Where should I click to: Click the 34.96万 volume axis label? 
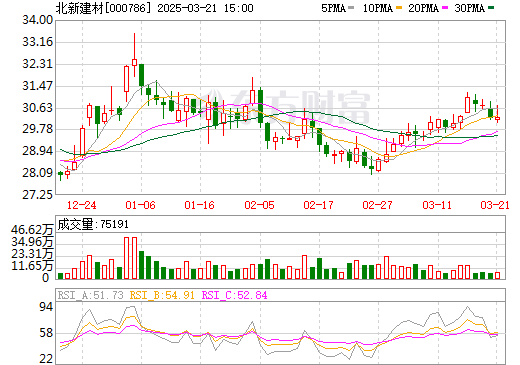pos(32,242)
